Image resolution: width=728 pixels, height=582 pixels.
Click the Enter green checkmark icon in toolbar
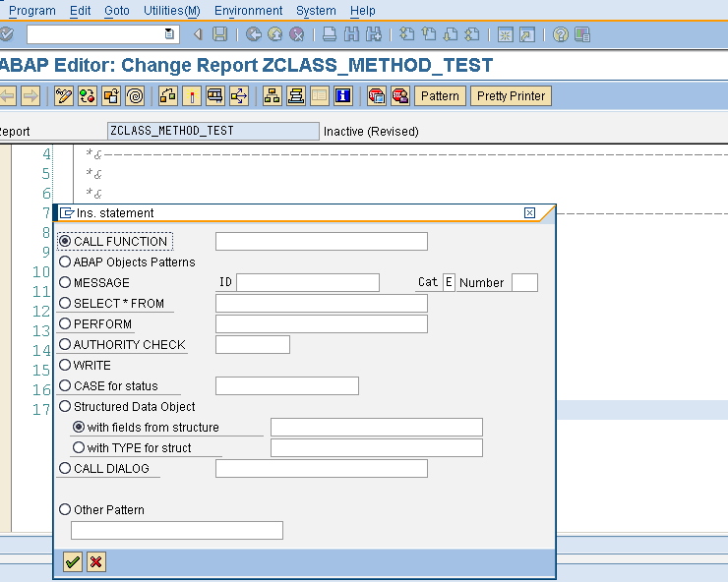(x=7, y=34)
